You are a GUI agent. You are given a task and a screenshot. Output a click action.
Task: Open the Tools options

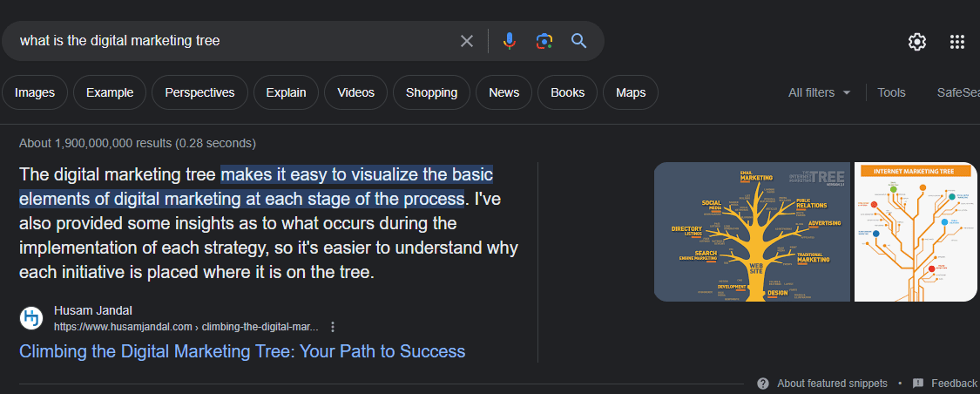click(891, 92)
